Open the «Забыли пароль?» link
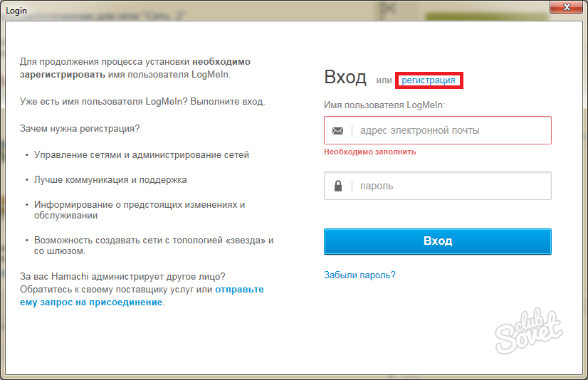The height and width of the screenshot is (380, 588). [x=359, y=275]
